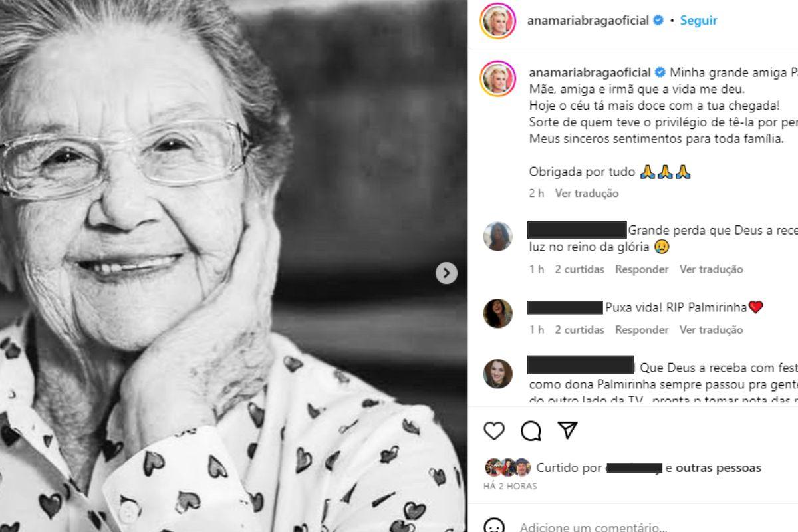Open first commenter's avatar
Screen dimensions: 798x532
(497, 237)
